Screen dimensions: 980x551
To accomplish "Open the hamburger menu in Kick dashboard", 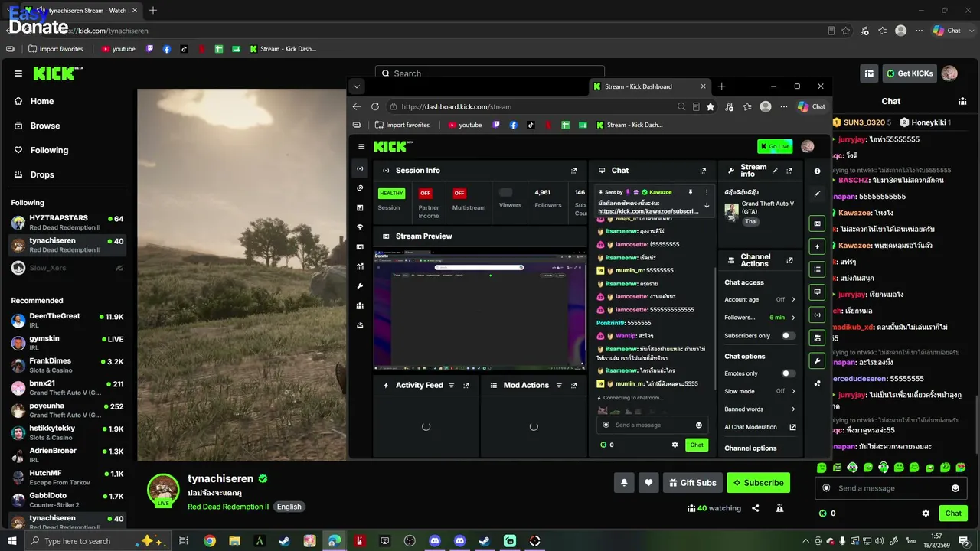I will coord(361,146).
